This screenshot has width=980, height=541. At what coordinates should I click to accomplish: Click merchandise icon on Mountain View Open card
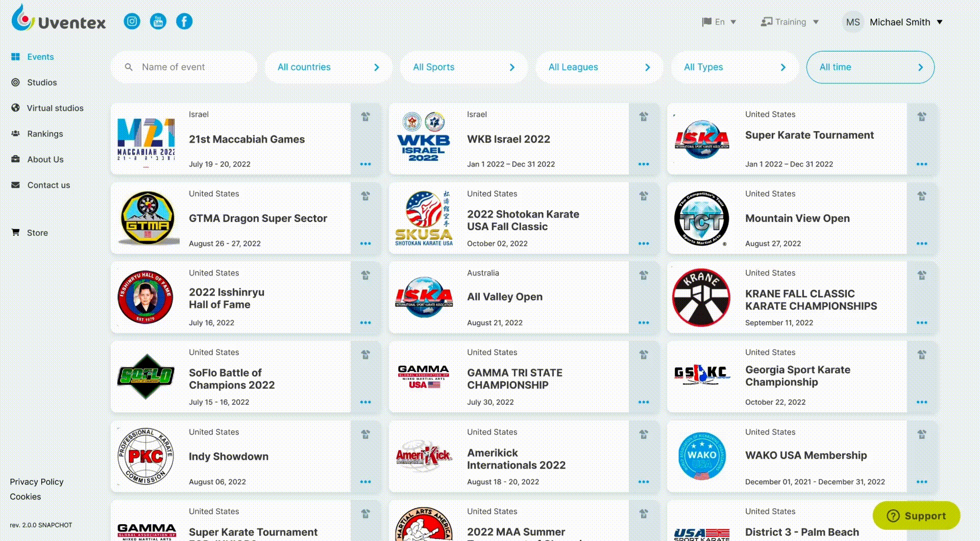(922, 195)
